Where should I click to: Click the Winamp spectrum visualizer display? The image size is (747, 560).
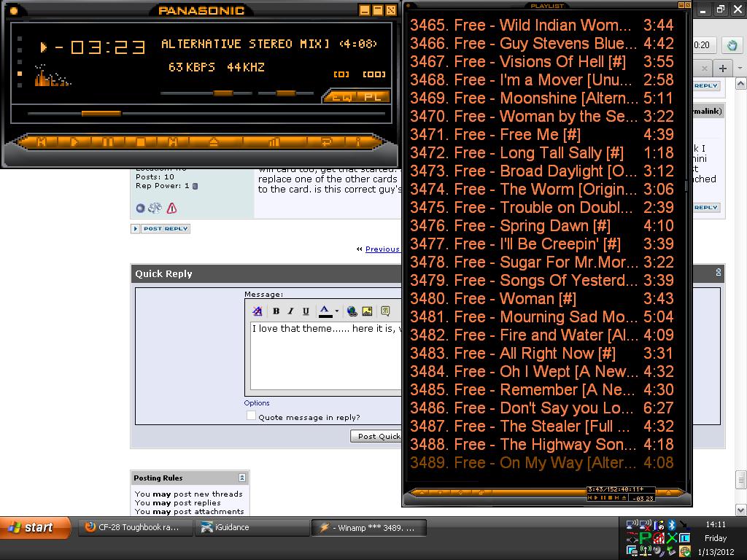point(53,75)
